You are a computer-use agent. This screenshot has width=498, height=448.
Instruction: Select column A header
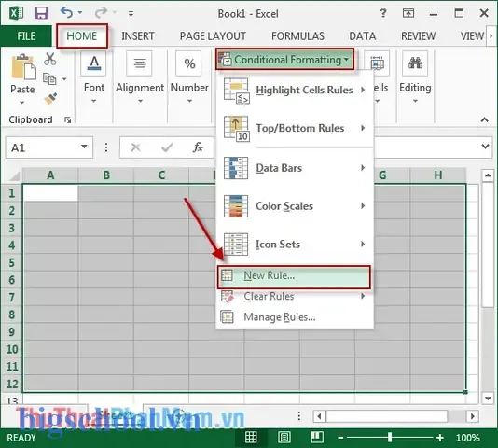(x=50, y=175)
